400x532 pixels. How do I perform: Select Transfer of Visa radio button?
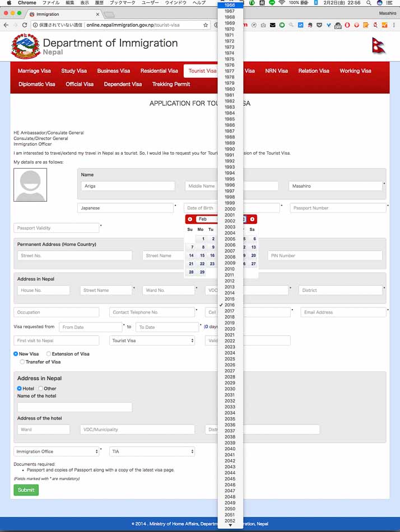click(x=22, y=362)
